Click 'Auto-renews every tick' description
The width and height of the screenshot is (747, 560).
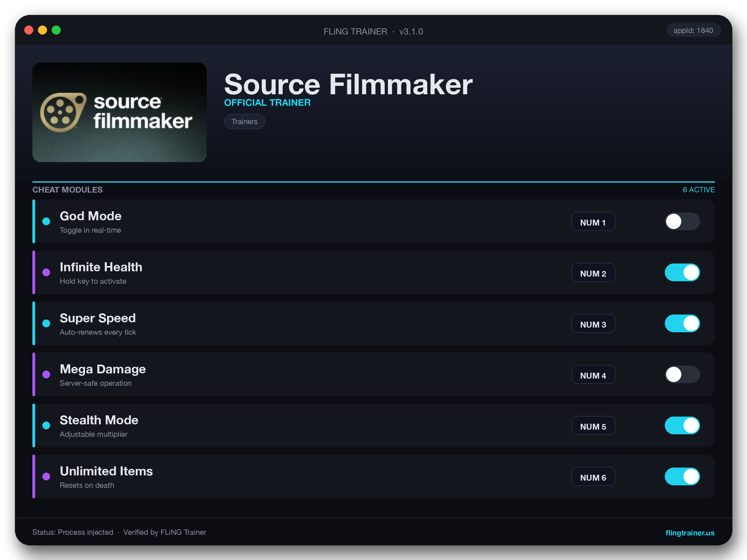click(x=98, y=332)
